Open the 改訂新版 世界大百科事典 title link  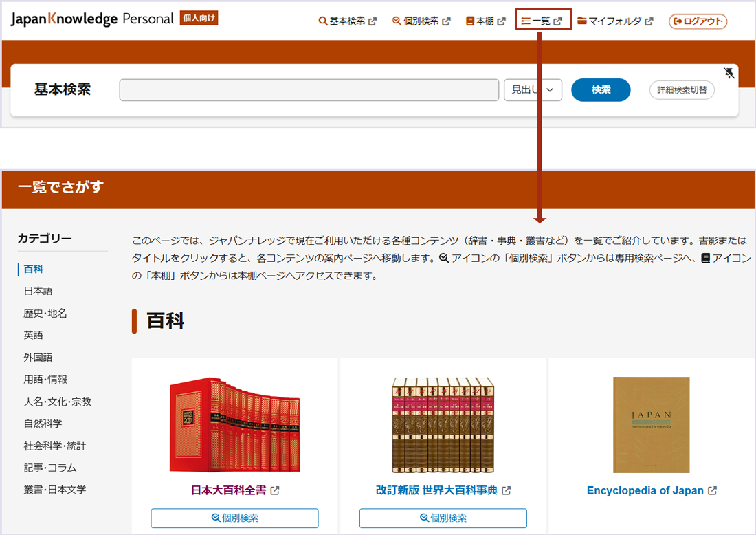[437, 490]
